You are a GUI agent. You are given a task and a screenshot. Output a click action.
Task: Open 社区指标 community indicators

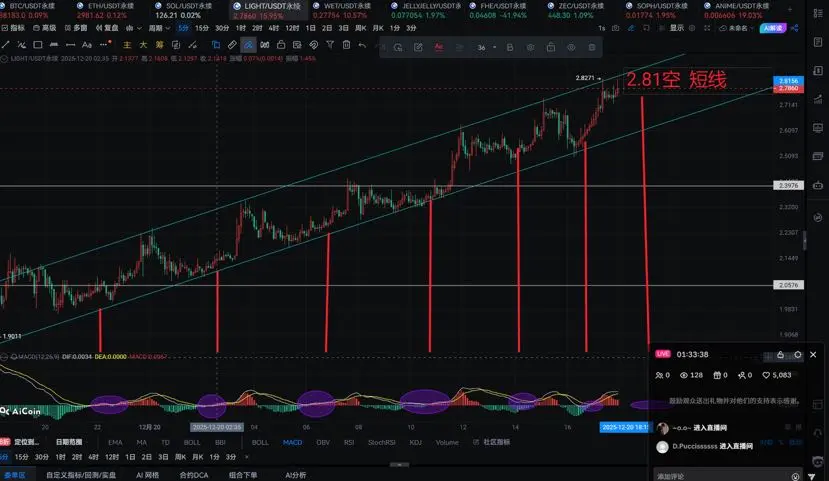[492, 442]
